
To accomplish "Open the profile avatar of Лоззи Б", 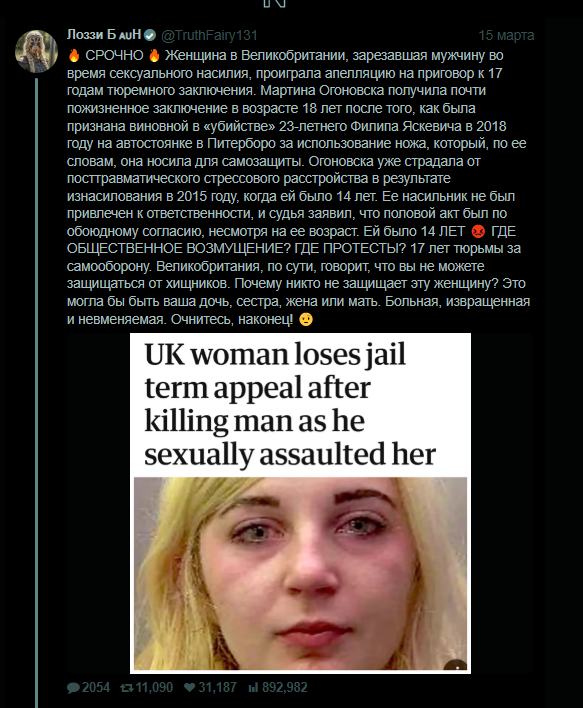I will click(36, 51).
